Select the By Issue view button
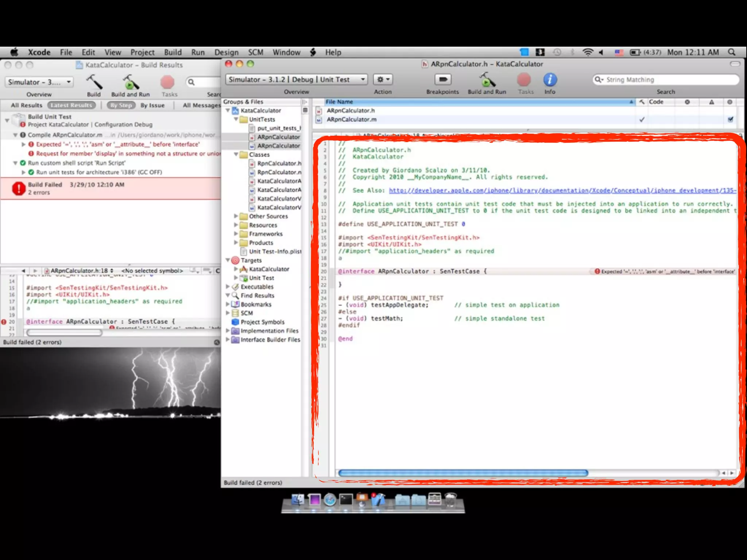Screen dimensions: 747x560 pyautogui.click(x=152, y=105)
